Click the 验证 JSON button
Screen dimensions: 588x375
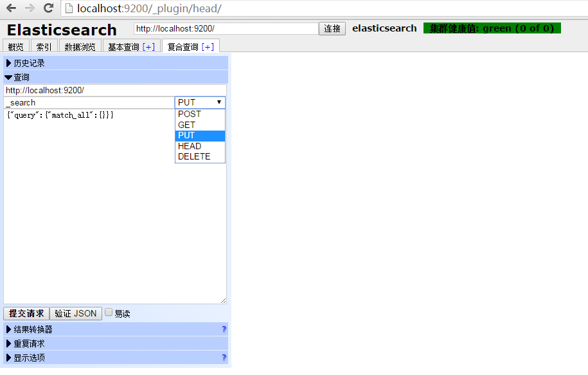pyautogui.click(x=76, y=313)
